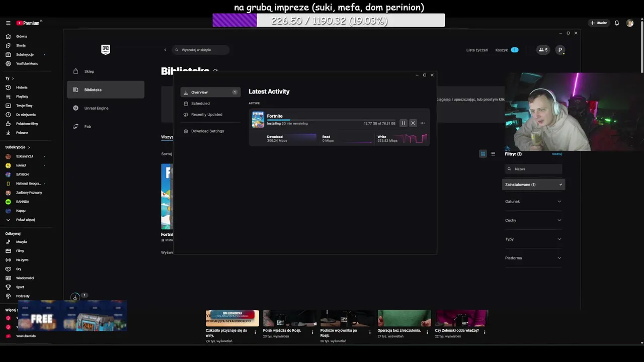
Task: Open Fab in the Epic sidebar
Action: (x=106, y=126)
